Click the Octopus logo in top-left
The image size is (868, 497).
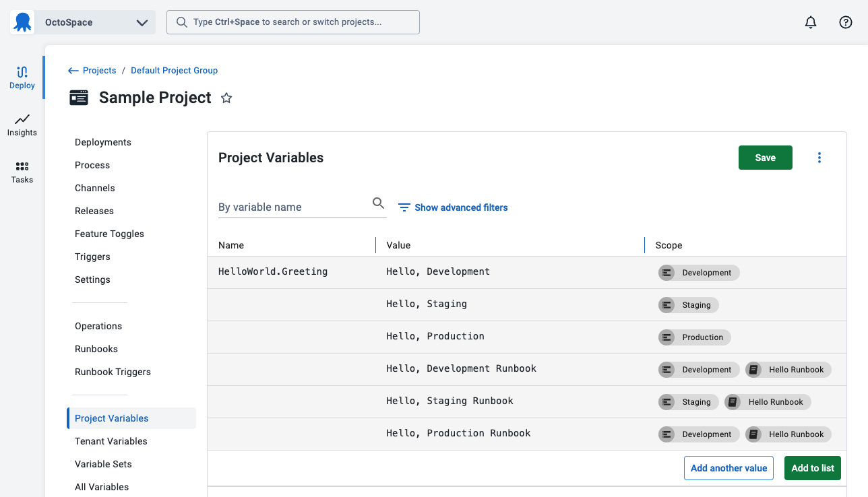(x=22, y=22)
